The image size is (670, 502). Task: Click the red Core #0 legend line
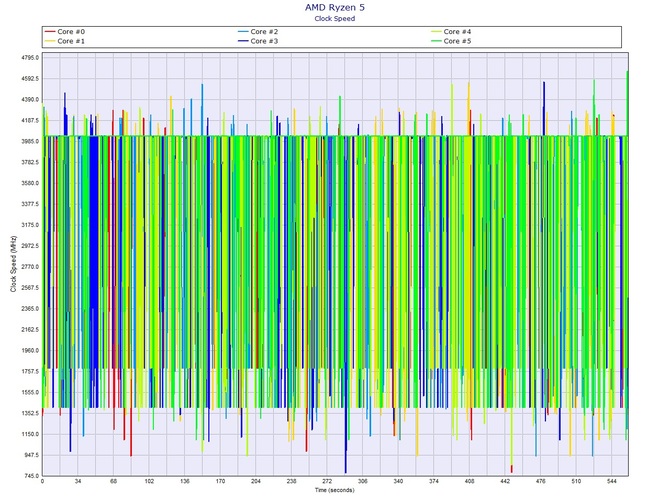coord(50,32)
